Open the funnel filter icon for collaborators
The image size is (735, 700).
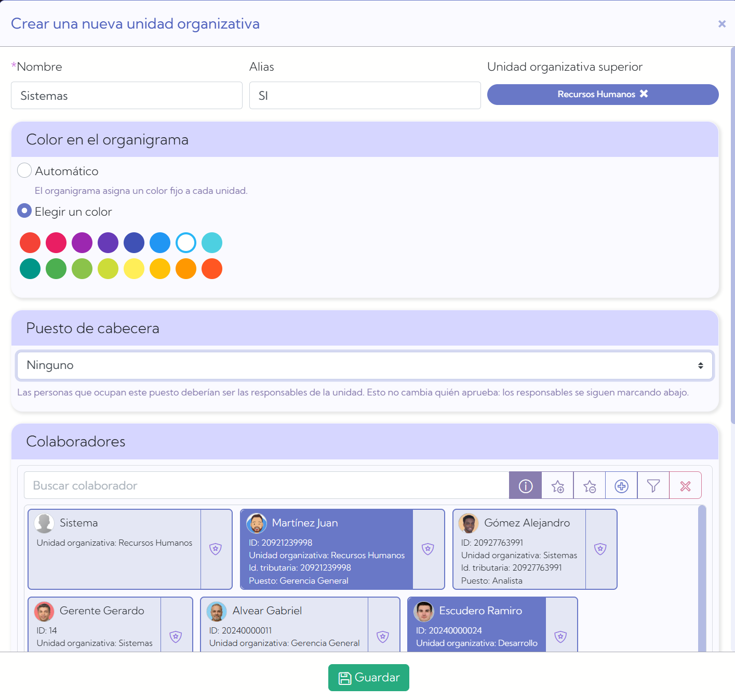click(653, 485)
